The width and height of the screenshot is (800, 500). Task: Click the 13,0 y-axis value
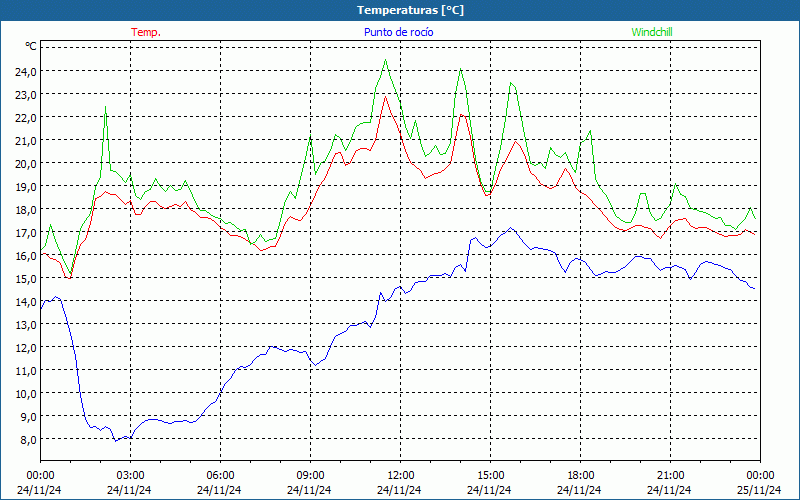pos(26,324)
